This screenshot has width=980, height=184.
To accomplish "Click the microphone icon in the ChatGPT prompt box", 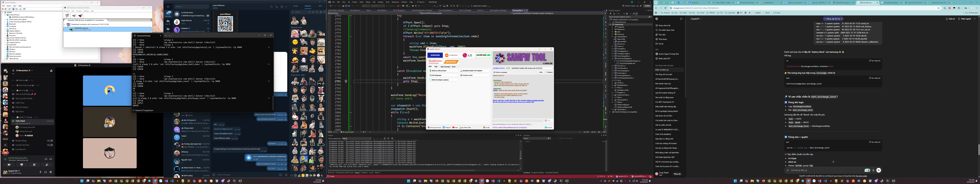I will point(873,170).
